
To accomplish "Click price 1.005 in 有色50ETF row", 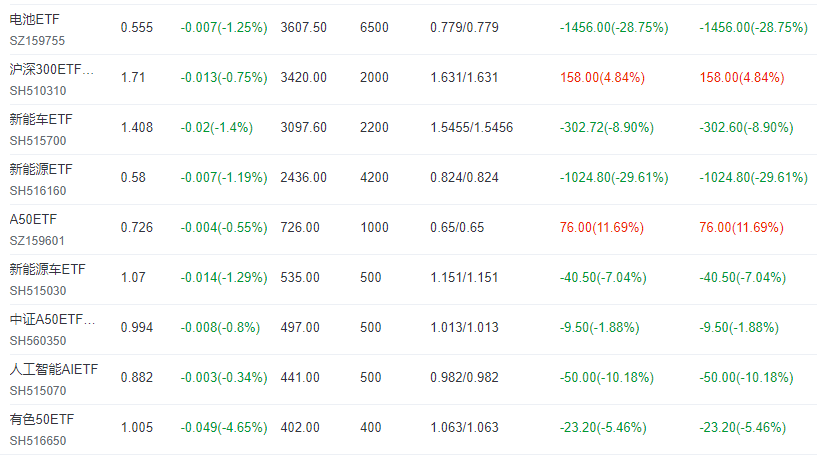I will pyautogui.click(x=137, y=428).
